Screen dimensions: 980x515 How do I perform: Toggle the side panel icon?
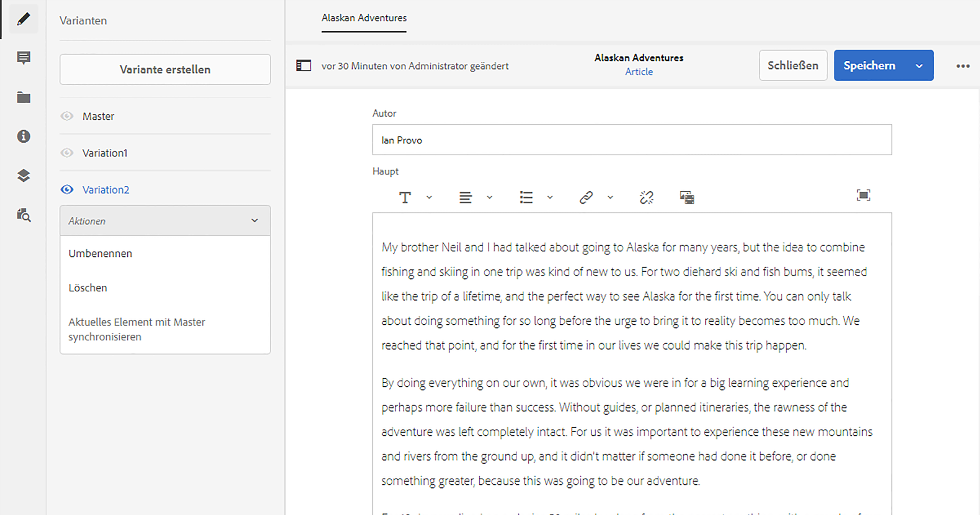click(x=304, y=66)
